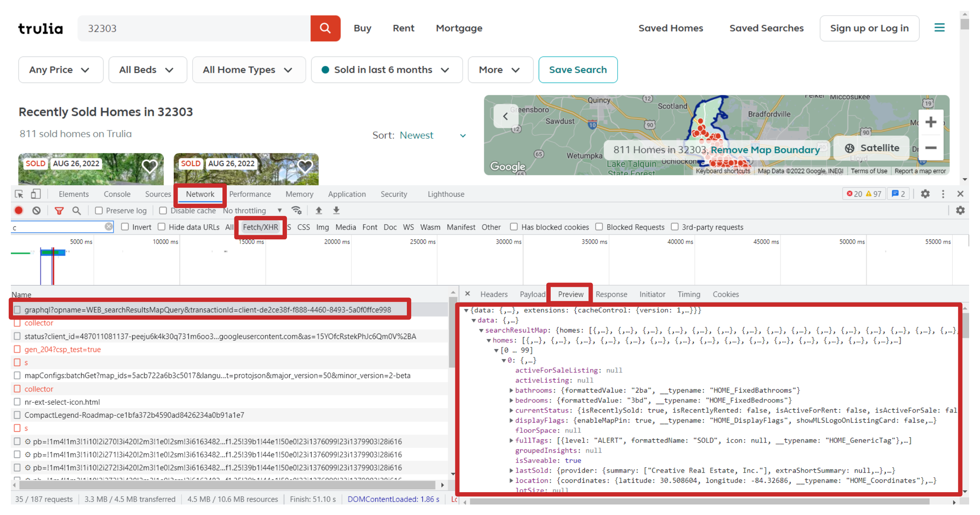Enable Preserve log checkbox
The image size is (980, 515).
click(99, 210)
